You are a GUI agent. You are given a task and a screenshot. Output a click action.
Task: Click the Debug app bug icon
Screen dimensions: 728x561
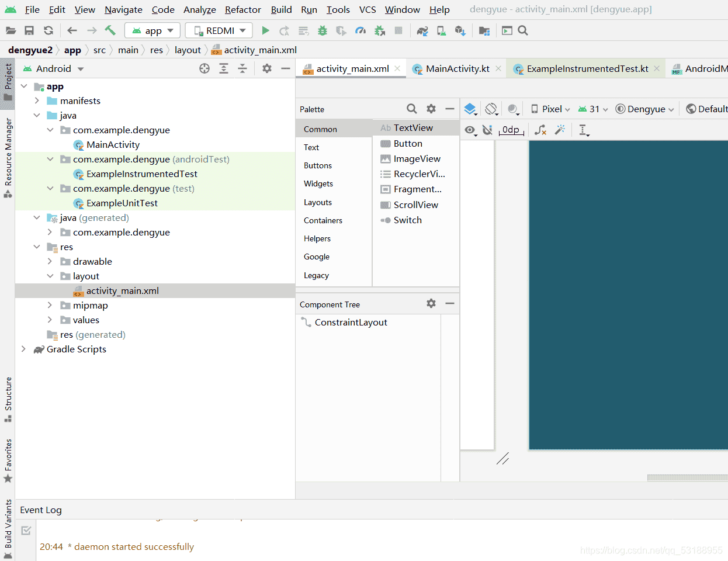[323, 30]
